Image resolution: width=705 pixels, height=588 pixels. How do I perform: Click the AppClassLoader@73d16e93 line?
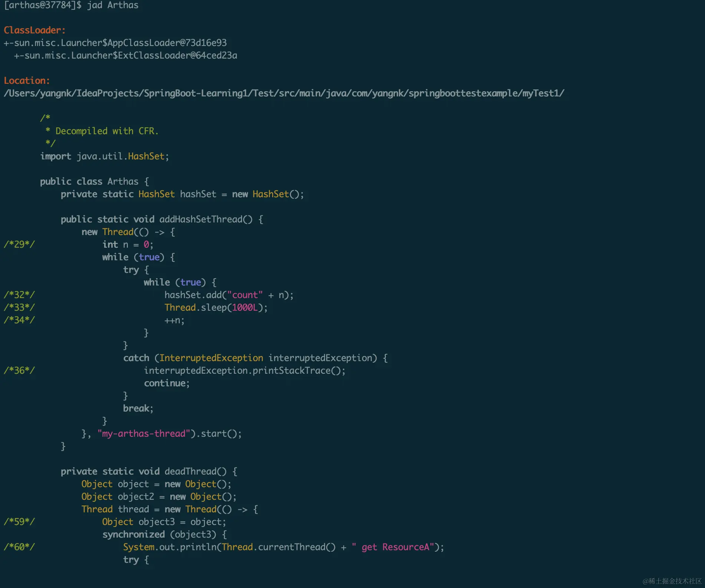(x=115, y=43)
